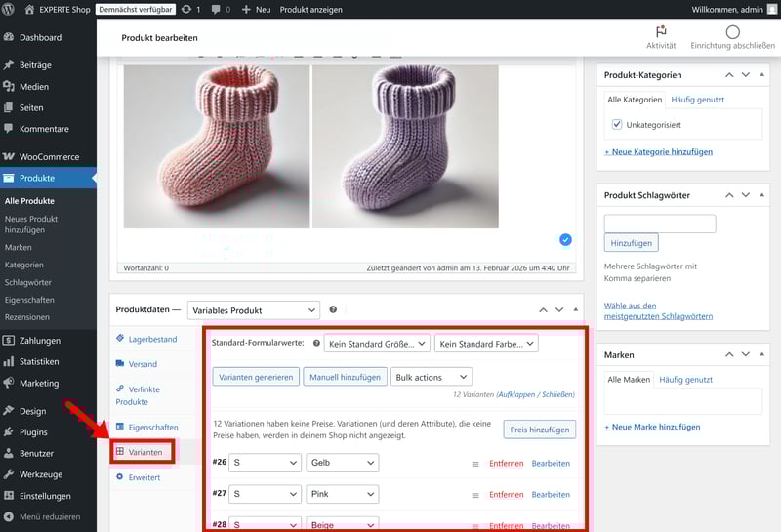781x532 pixels.
Task: Click the Schlagwörter text input field
Action: point(660,224)
